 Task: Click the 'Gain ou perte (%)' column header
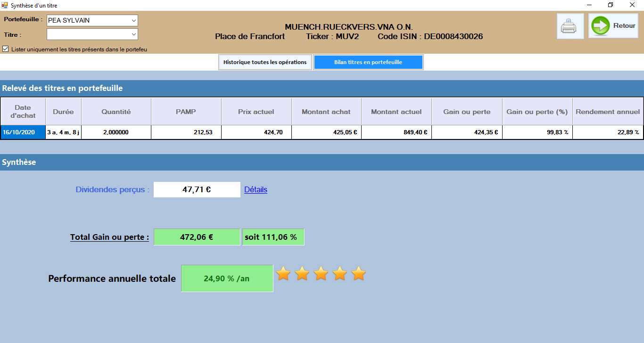point(537,112)
